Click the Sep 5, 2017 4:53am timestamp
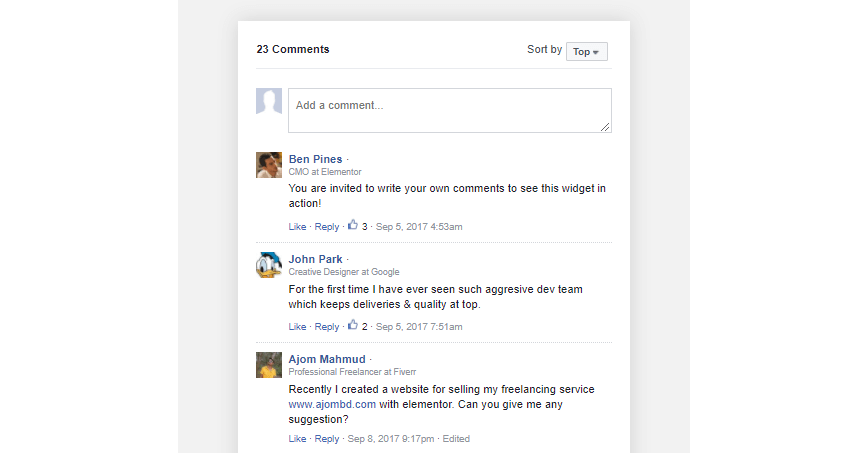Image resolution: width=860 pixels, height=453 pixels. click(x=419, y=226)
